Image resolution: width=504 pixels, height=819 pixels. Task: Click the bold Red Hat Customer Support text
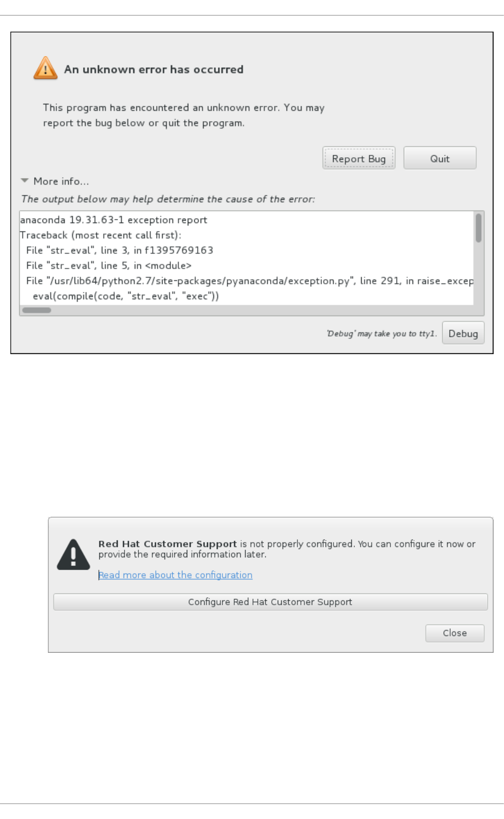168,544
